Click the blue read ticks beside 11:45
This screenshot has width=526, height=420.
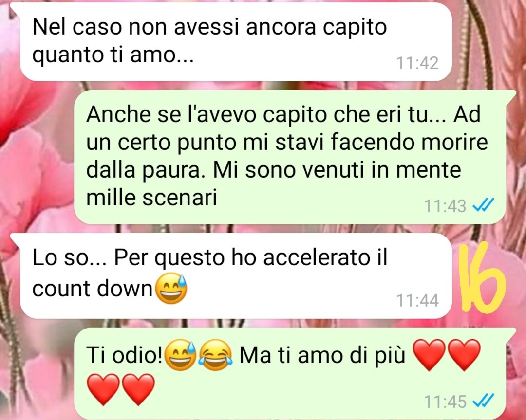[484, 401]
